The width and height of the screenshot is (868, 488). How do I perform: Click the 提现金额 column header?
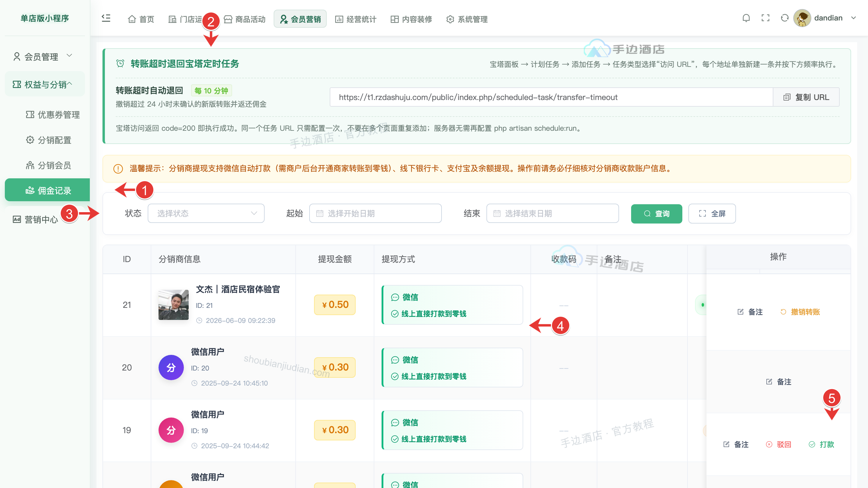click(x=335, y=259)
